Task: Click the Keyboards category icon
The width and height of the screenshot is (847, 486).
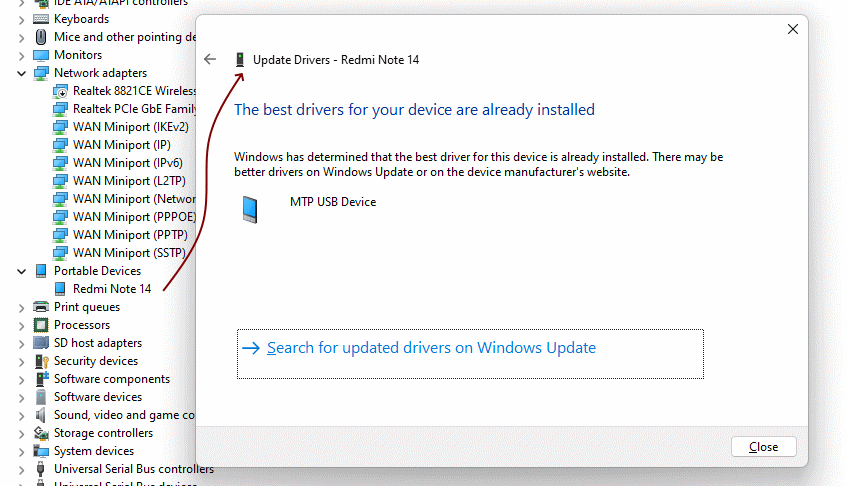Action: 41,19
